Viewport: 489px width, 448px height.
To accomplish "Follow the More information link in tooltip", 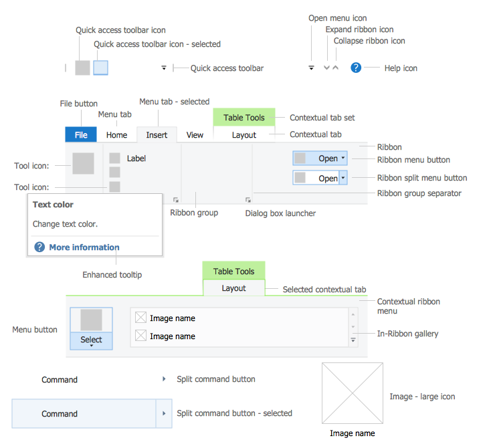I will [x=84, y=247].
